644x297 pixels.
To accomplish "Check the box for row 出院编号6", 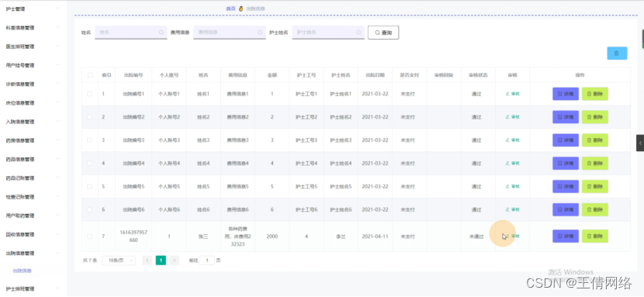I will (x=89, y=209).
